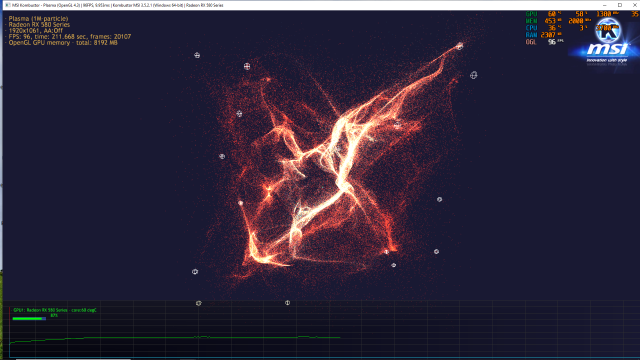Image resolution: width=640 pixels, height=360 pixels.
Task: Click the 'innovation with style' msi tagline
Action: tap(607, 60)
